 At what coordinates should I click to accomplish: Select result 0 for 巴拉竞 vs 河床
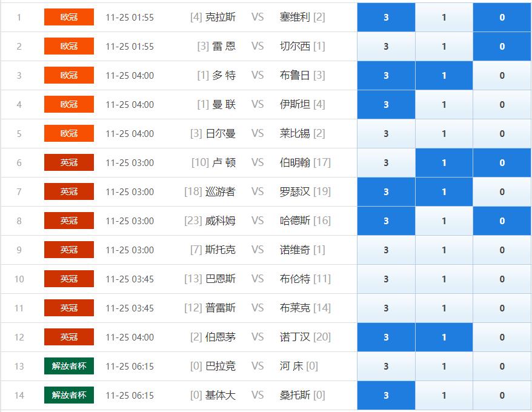click(502, 367)
